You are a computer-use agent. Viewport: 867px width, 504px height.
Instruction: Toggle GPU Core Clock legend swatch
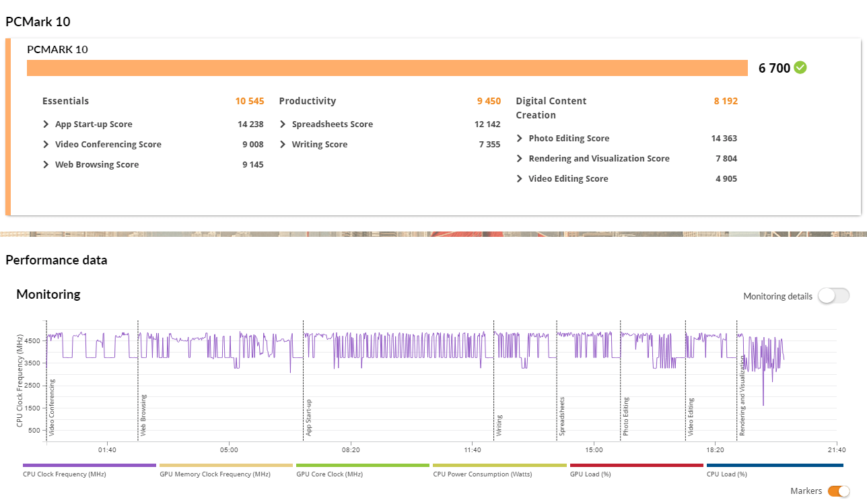tap(363, 465)
